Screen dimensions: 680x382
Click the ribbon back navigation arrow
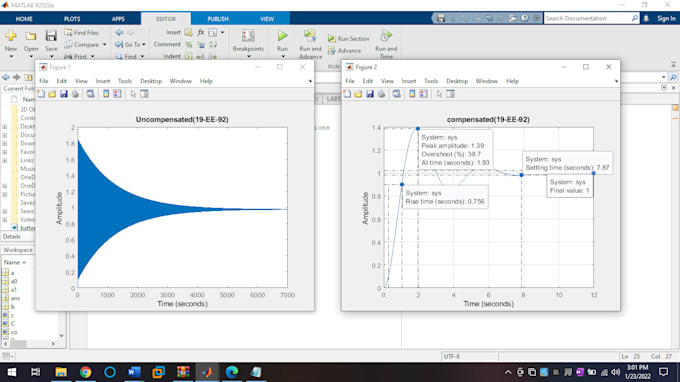pos(119,33)
